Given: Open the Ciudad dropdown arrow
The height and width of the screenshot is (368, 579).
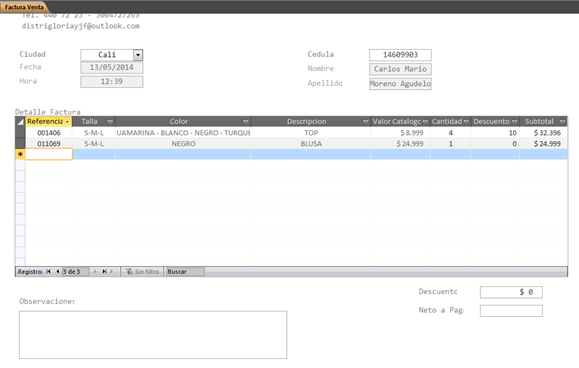Looking at the screenshot, I should (138, 55).
